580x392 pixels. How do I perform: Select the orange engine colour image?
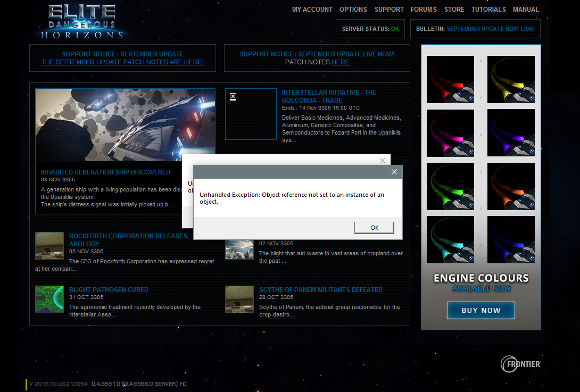point(511,186)
